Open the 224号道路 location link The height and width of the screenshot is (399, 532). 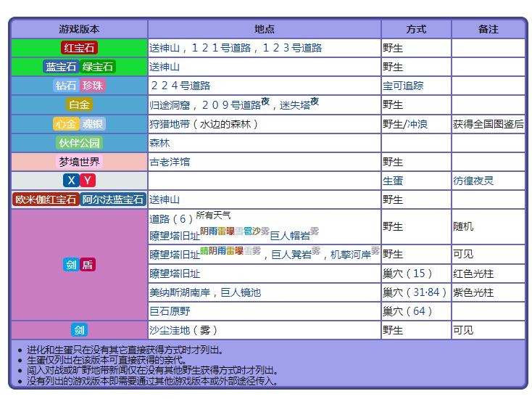pos(180,86)
